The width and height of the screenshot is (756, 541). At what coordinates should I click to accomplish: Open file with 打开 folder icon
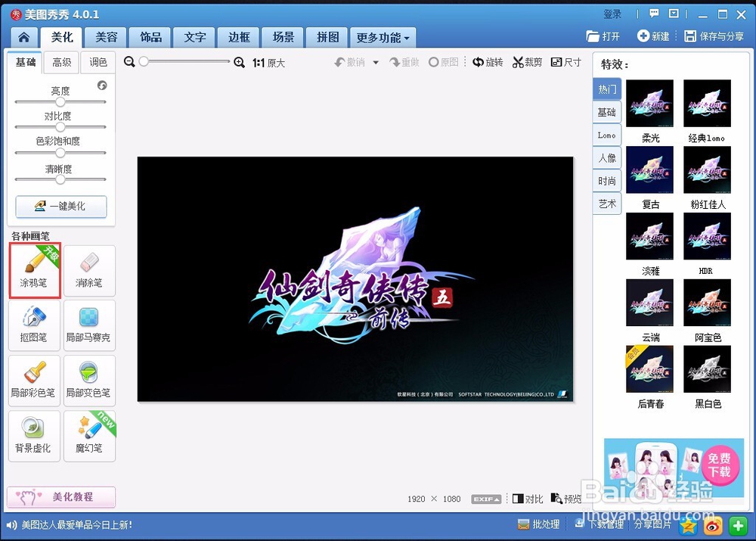pos(603,36)
